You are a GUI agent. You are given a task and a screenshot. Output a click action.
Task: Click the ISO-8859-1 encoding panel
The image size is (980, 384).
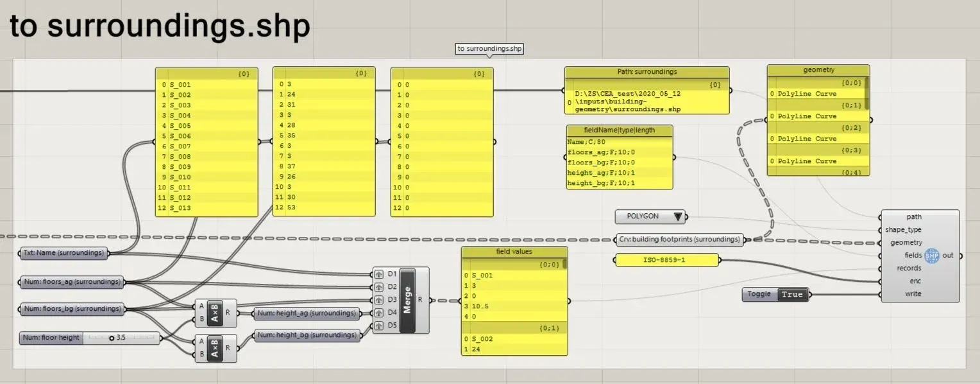coord(666,260)
